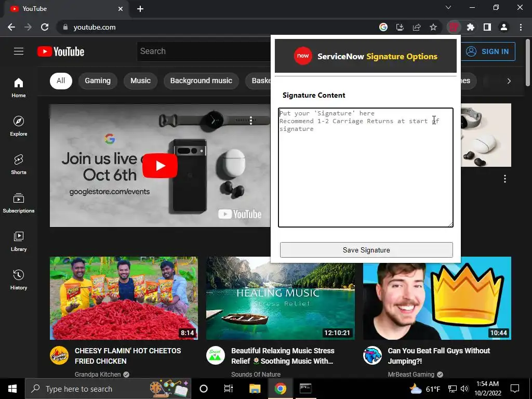Open the Command Prompt taskbar icon
This screenshot has height=399, width=532.
pos(305,389)
